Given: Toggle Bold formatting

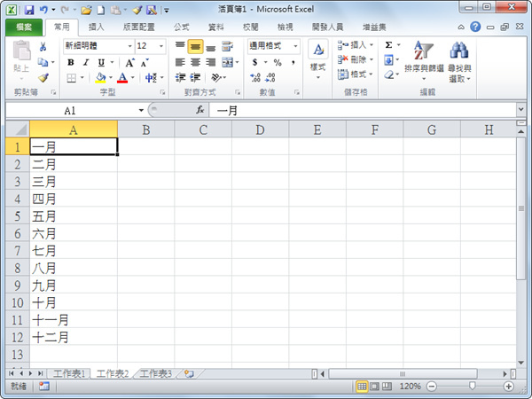Looking at the screenshot, I should click(71, 62).
